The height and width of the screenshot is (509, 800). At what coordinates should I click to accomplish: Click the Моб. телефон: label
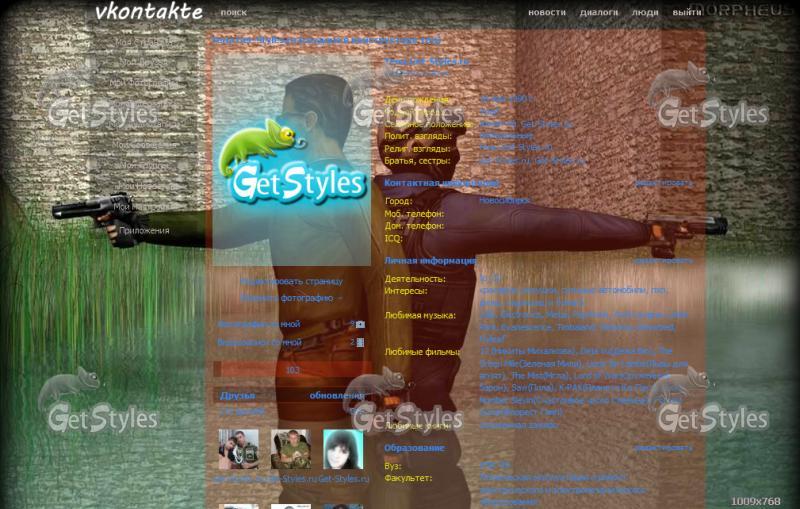tap(414, 214)
